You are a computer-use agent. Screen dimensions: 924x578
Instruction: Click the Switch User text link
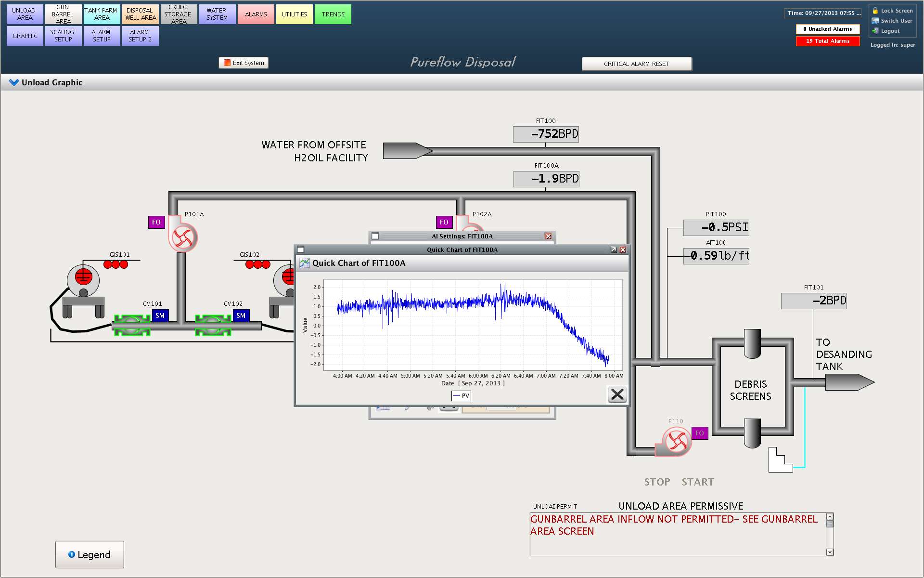[897, 21]
